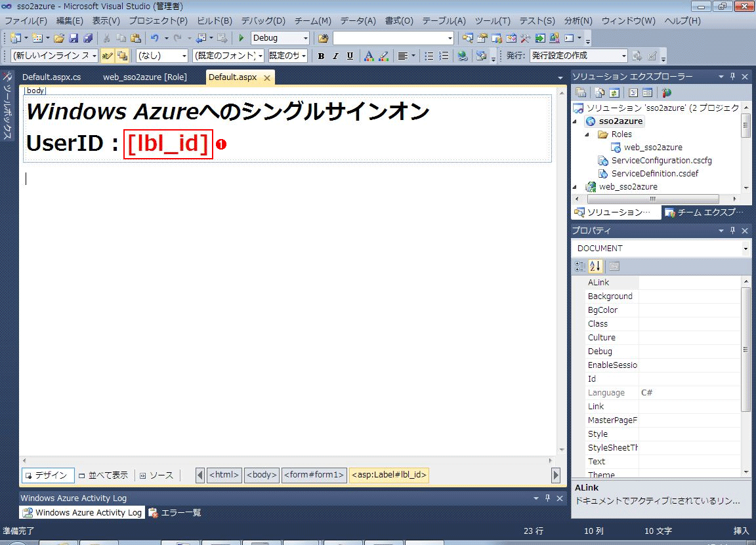Image resolution: width=756 pixels, height=545 pixels.
Task: Select the [lbl_id] label on the design surface
Action: coord(168,144)
